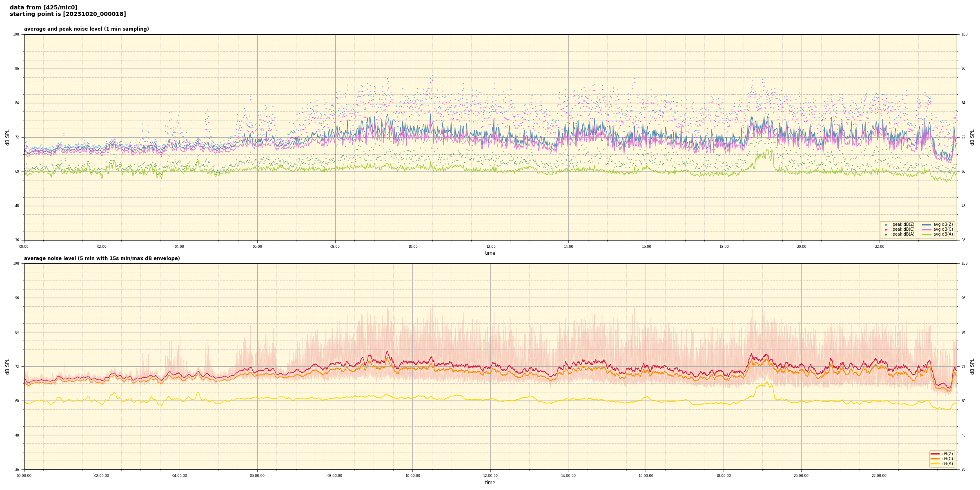Click the peak dB(C) magenta legend marker
Viewport: 980px width, 490px height.
click(x=886, y=229)
